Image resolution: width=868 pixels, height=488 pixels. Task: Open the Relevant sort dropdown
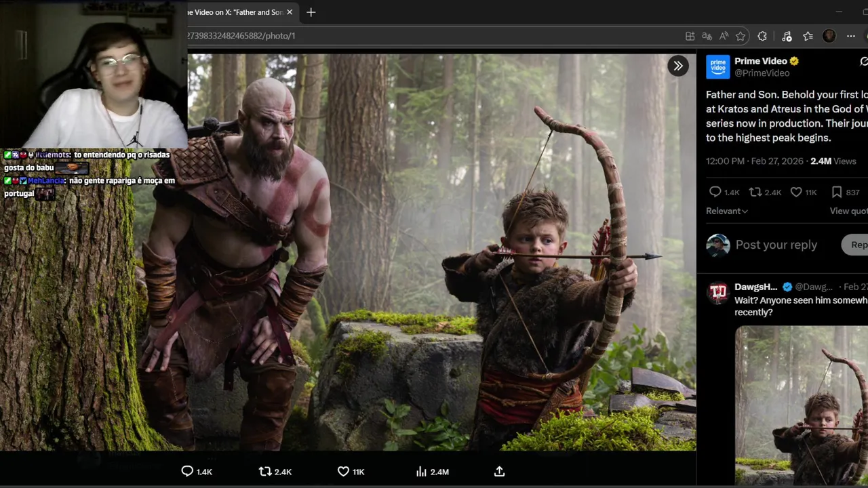point(727,211)
